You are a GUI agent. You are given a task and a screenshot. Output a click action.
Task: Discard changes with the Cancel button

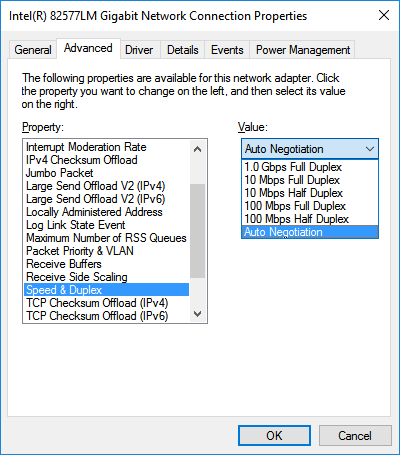355,435
